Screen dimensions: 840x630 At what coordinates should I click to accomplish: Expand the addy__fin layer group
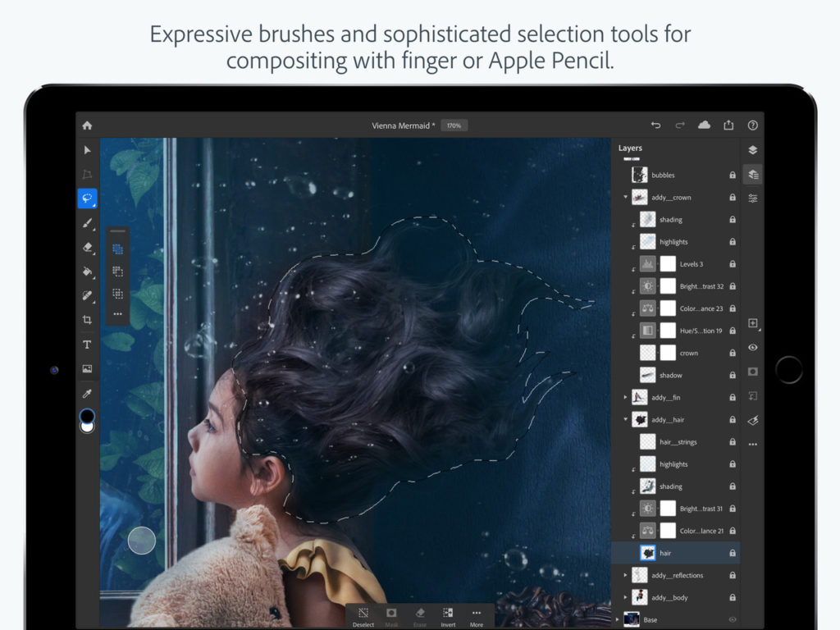coord(625,397)
